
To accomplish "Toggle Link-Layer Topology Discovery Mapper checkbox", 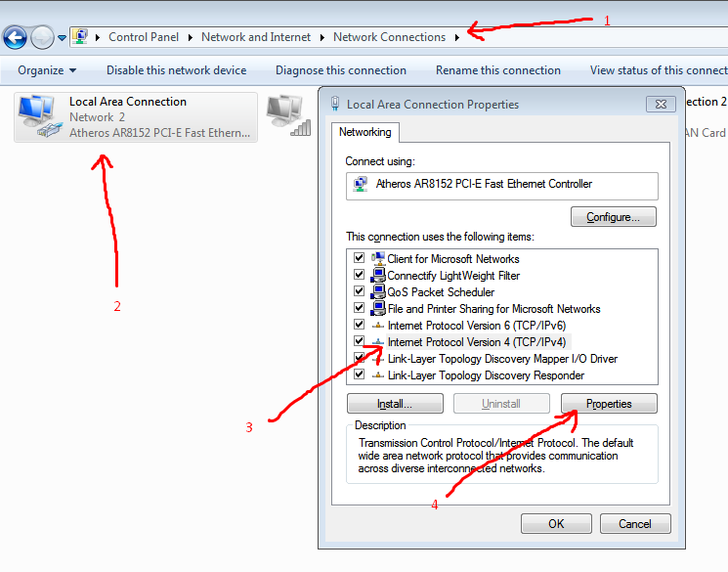I will click(359, 358).
